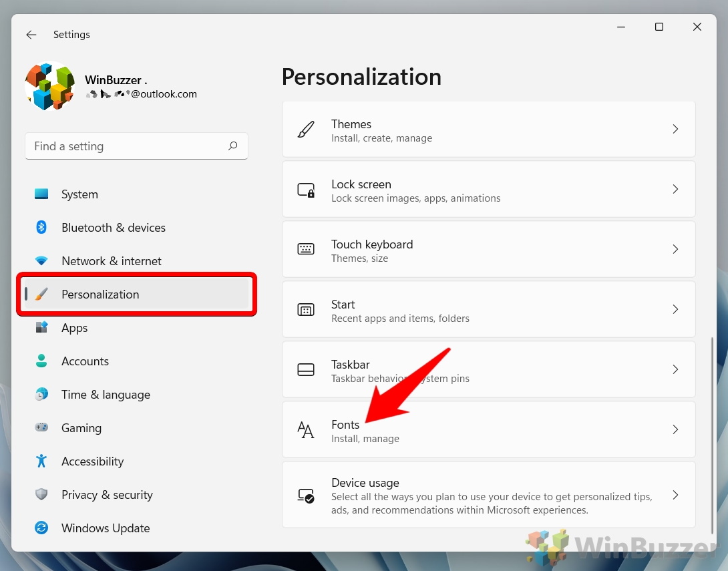Expand the Lock screen settings row

pyautogui.click(x=488, y=189)
